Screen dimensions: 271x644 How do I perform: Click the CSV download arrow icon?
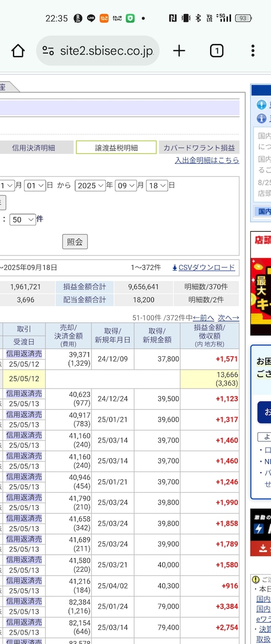[x=175, y=267]
